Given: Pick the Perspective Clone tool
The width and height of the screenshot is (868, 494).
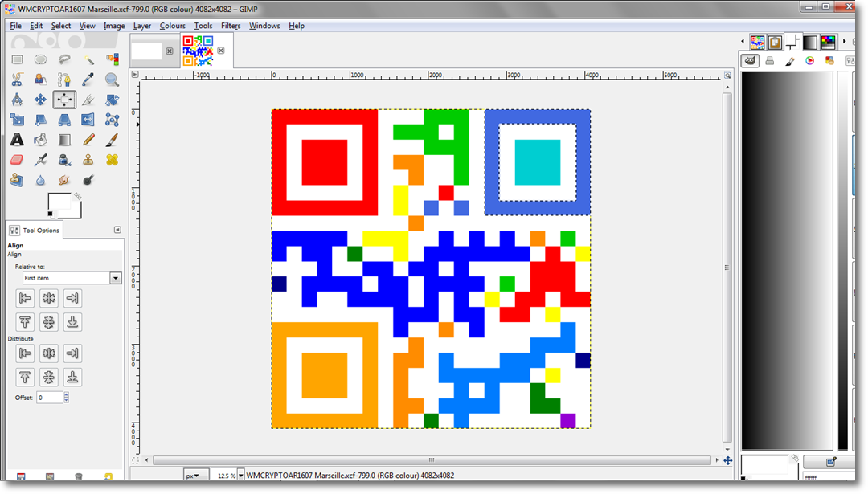Looking at the screenshot, I should coord(17,180).
